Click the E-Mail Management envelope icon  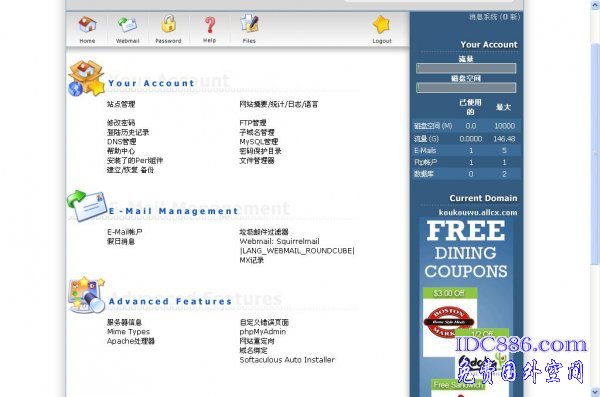click(87, 206)
